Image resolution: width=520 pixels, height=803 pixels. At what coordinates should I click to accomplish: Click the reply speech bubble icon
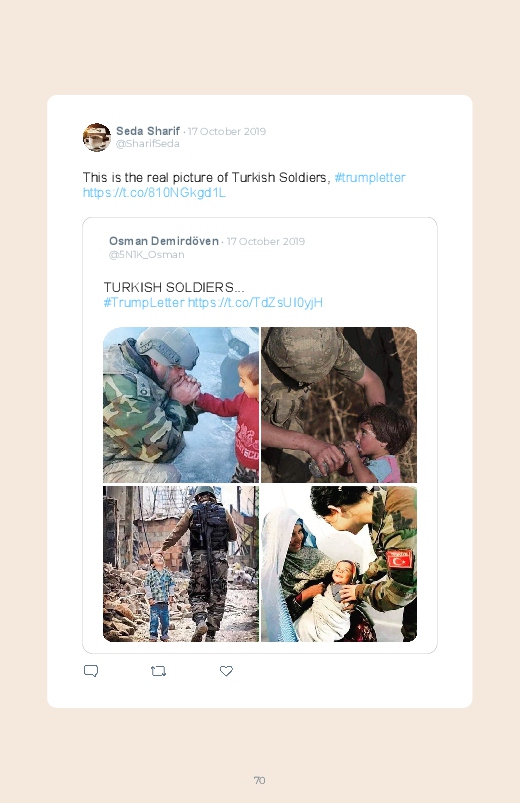coord(91,671)
